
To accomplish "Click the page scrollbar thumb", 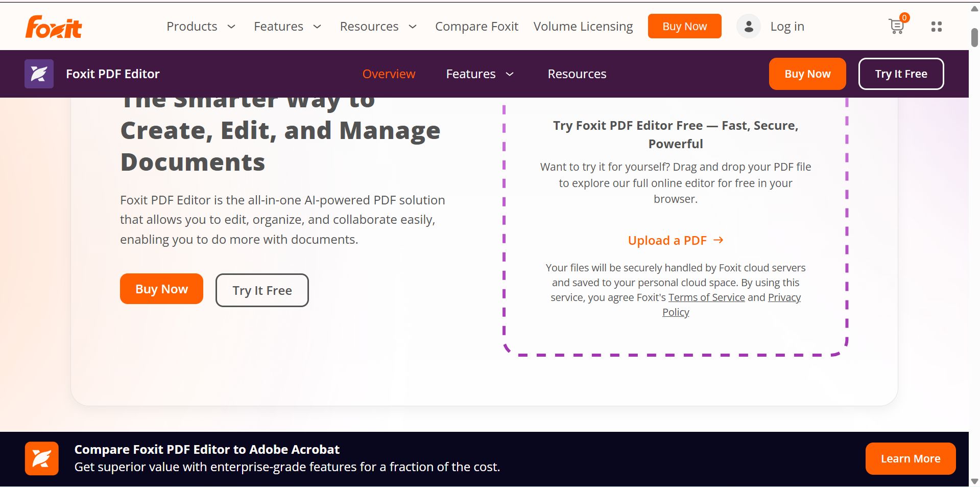I will coord(974,37).
